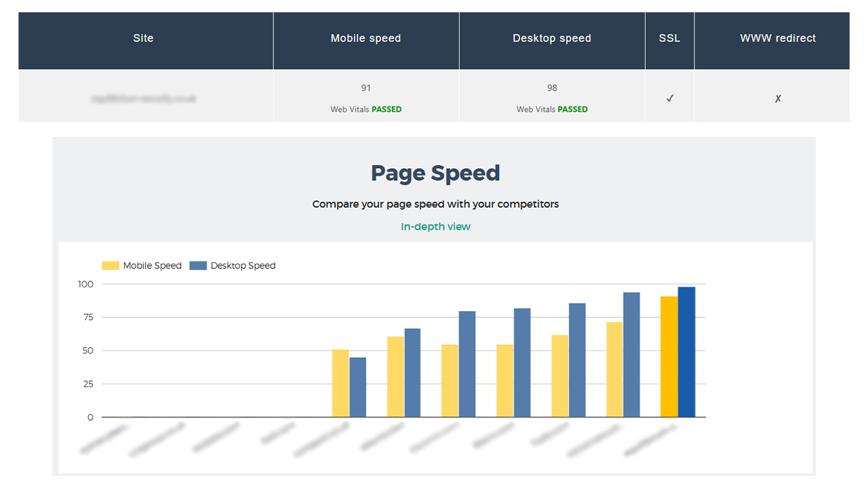Click Web Vitals PASSED under desktop score
The height and width of the screenshot is (488, 868).
pyautogui.click(x=551, y=109)
